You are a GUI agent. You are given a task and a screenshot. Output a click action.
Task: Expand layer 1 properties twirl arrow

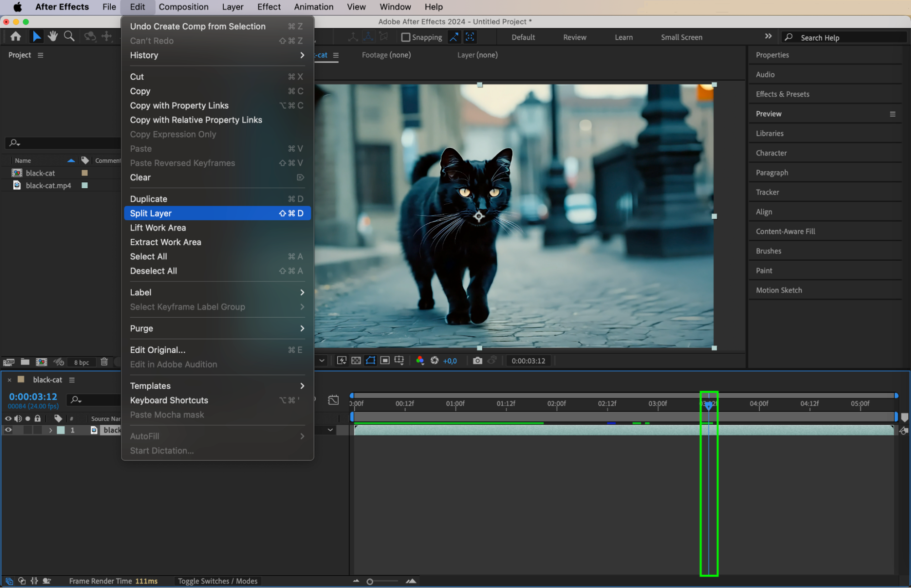click(50, 430)
